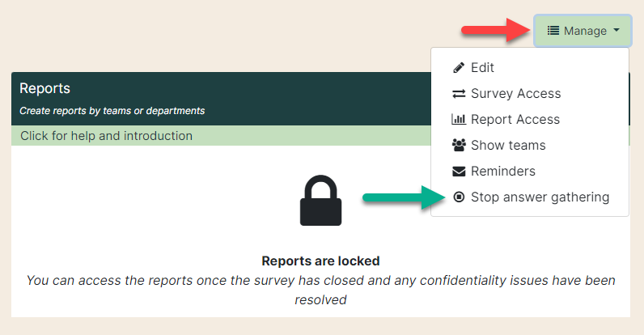The height and width of the screenshot is (335, 644).
Task: Open the Manage dropdown button
Action: 583,31
